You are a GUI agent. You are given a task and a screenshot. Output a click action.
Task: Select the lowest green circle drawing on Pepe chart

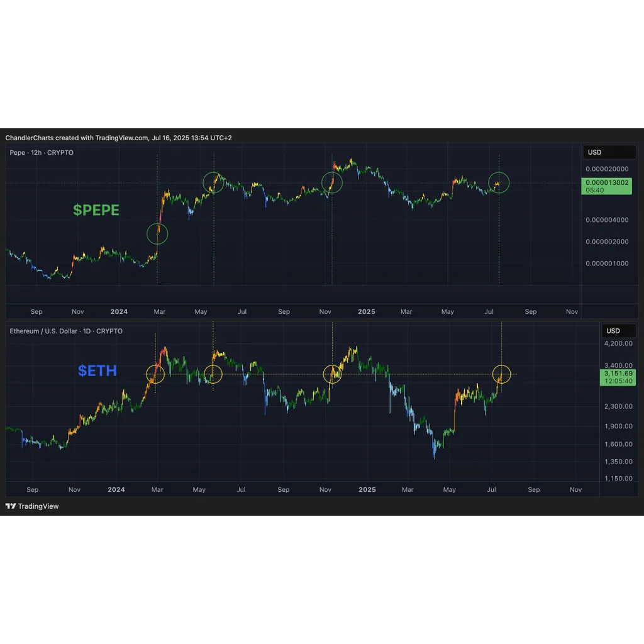click(157, 234)
